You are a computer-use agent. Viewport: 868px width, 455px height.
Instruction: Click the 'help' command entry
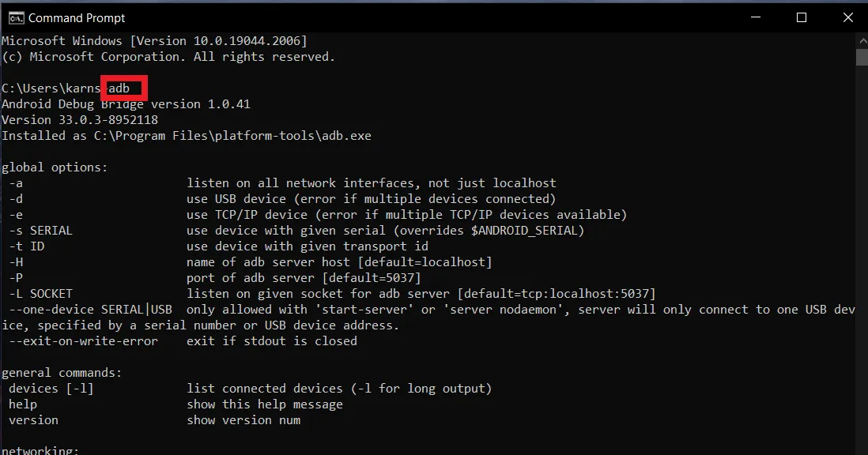[23, 404]
